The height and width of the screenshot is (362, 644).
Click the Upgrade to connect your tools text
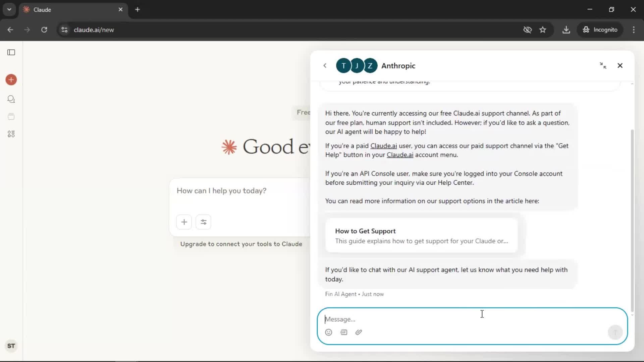point(241,244)
